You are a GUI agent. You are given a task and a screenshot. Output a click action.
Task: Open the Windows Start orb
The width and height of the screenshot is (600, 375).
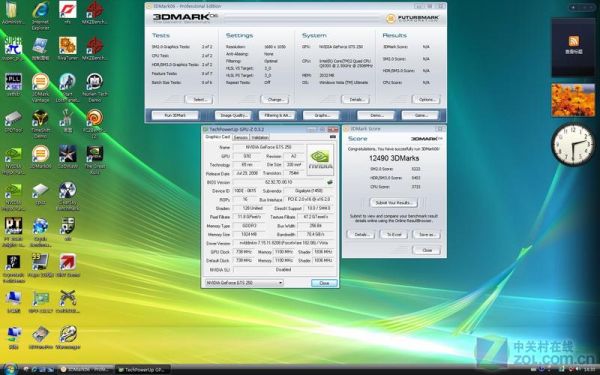point(10,369)
